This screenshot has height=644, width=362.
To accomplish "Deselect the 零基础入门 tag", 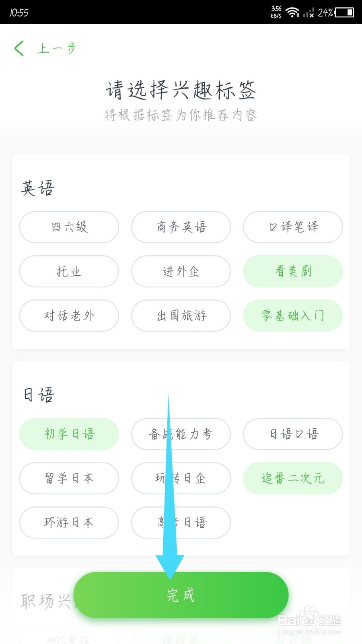I will click(x=293, y=316).
